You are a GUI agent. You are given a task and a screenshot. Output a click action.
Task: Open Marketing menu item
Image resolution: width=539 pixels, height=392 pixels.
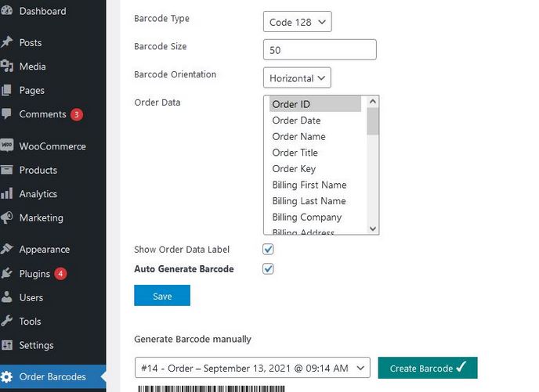[x=53, y=218]
